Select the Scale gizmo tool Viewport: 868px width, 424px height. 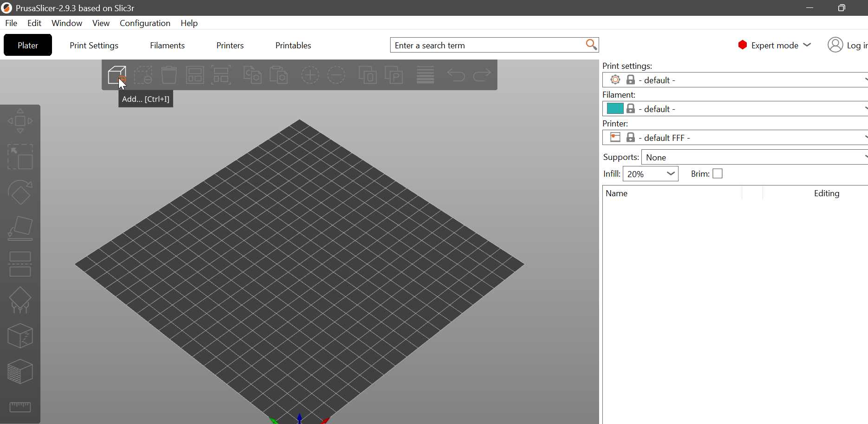click(20, 157)
